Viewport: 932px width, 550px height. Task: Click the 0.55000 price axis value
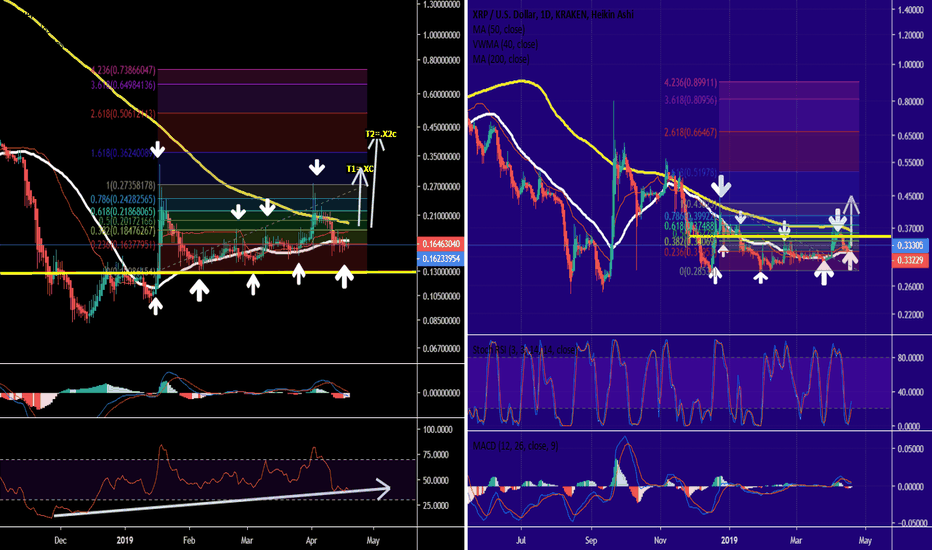(911, 162)
